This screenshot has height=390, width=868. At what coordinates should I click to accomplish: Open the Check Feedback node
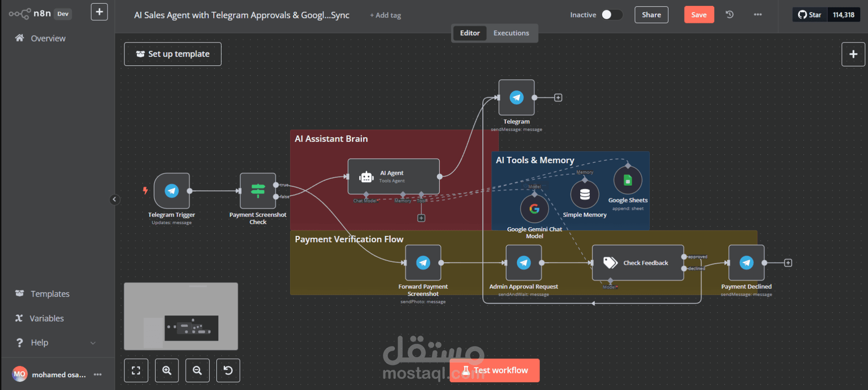point(638,262)
